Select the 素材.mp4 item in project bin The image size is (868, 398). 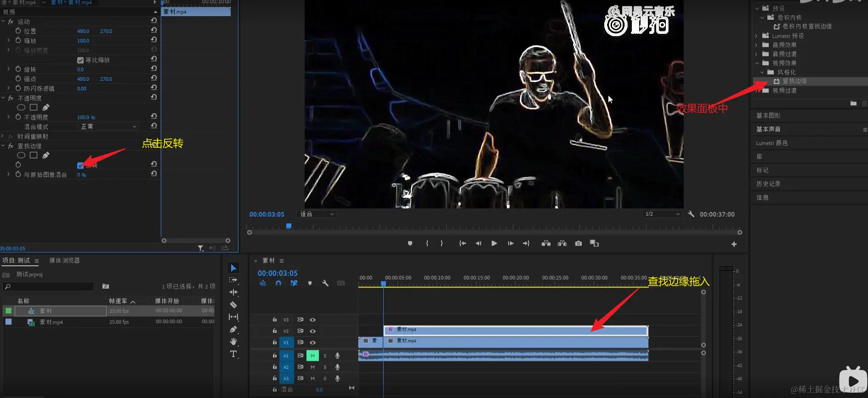tap(51, 322)
